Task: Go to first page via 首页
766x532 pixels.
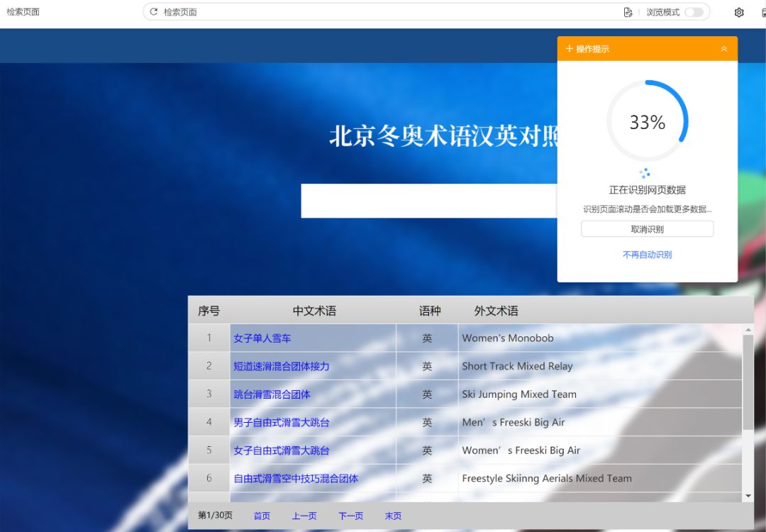Action: (x=262, y=516)
